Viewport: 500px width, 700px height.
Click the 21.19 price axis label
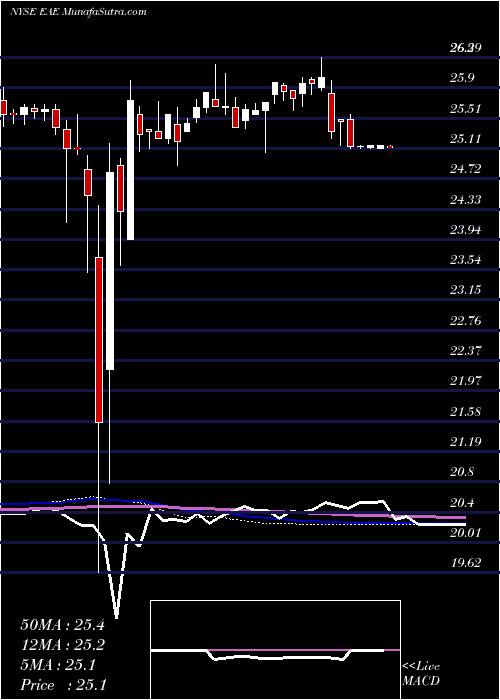tap(465, 442)
